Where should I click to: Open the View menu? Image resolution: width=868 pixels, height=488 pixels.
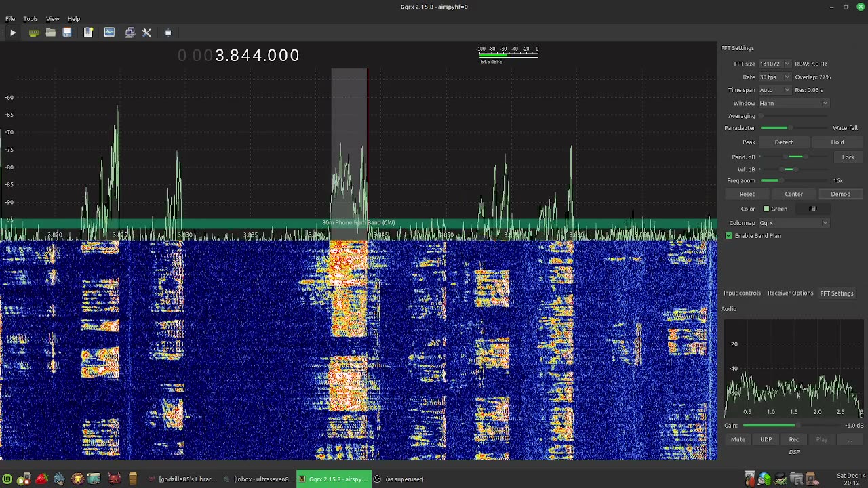coord(52,19)
